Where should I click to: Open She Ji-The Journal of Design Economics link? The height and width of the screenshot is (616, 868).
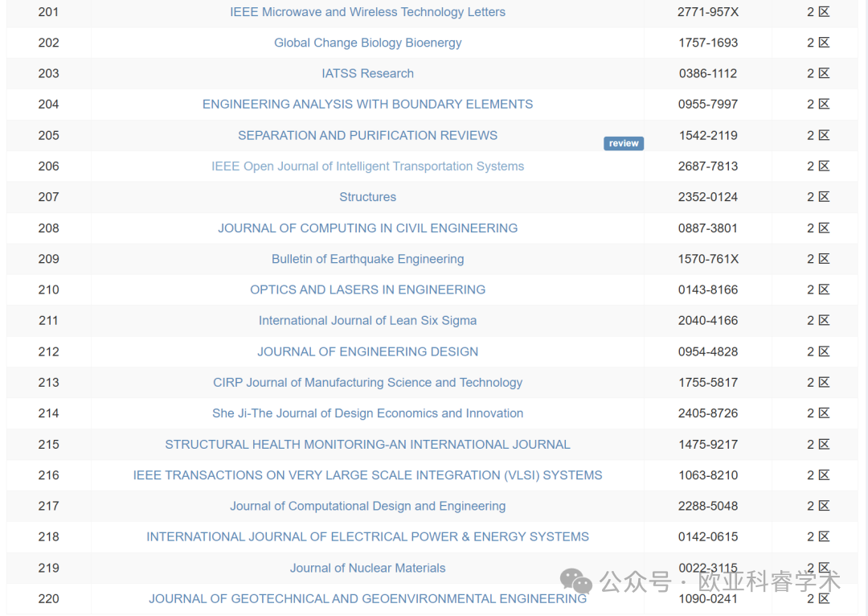coord(367,413)
